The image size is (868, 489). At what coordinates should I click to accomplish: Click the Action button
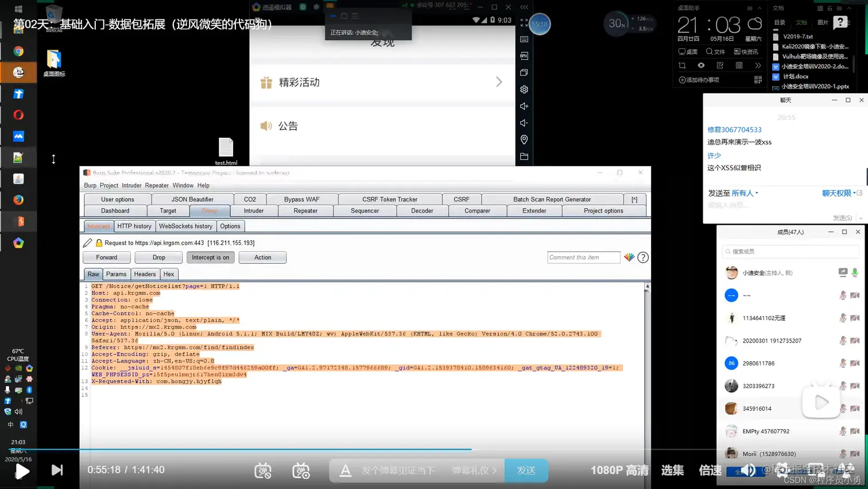262,257
